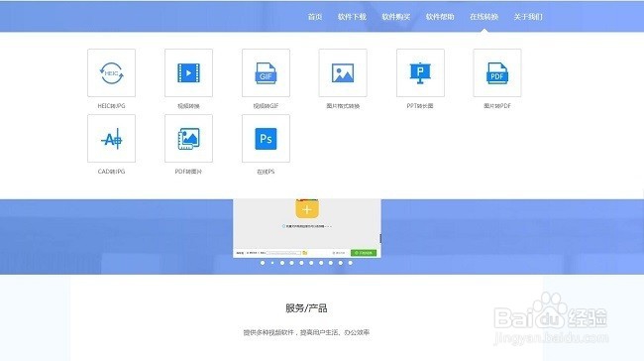This screenshot has height=361, width=644.
Task: Click the '图片格式转换' text label
Action: (x=343, y=106)
